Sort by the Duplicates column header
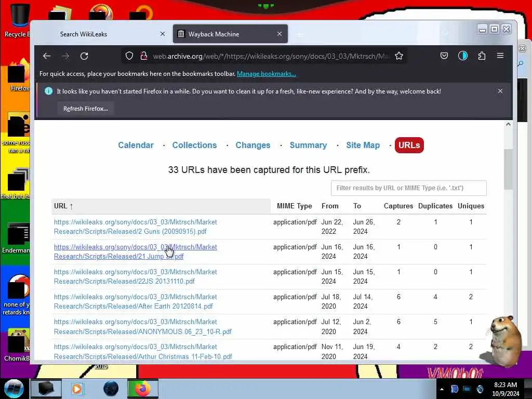 (x=435, y=206)
